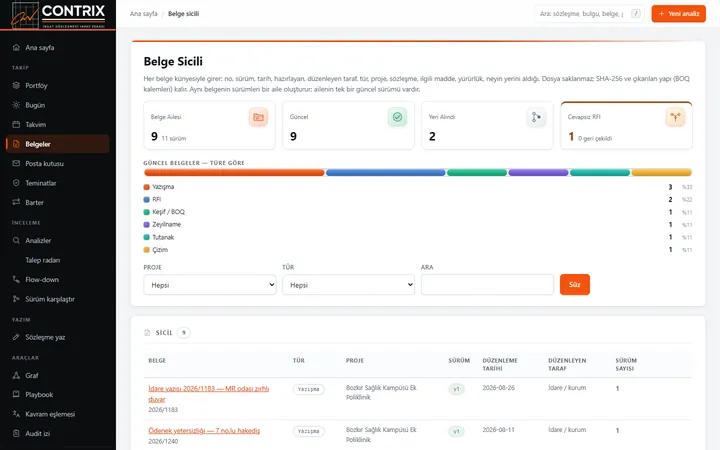Image resolution: width=720 pixels, height=450 pixels.
Task: Open Ana sayfa home icon in sidebar
Action: [x=16, y=47]
